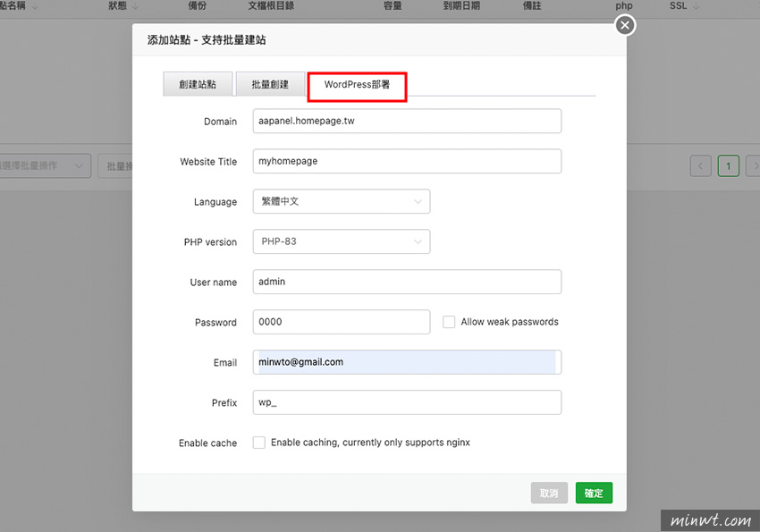Click the Prefix field containing wp_

(x=407, y=402)
